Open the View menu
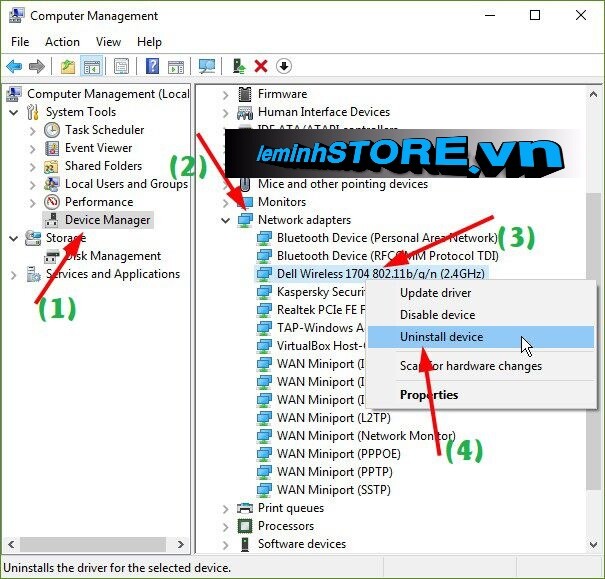Image resolution: width=605 pixels, height=579 pixels. 108,42
